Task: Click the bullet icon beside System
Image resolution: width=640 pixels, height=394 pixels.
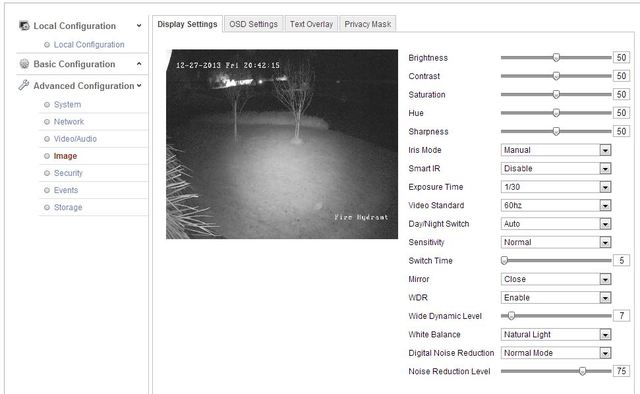Action: point(47,105)
